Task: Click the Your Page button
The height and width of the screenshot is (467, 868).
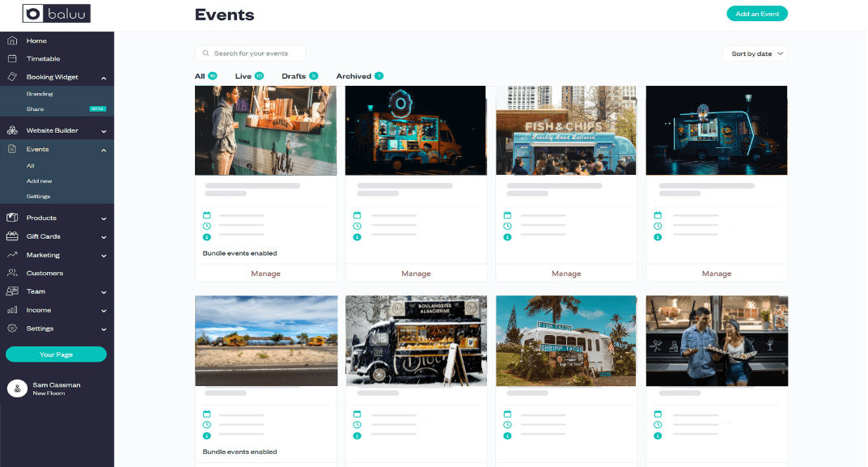Action: (56, 354)
